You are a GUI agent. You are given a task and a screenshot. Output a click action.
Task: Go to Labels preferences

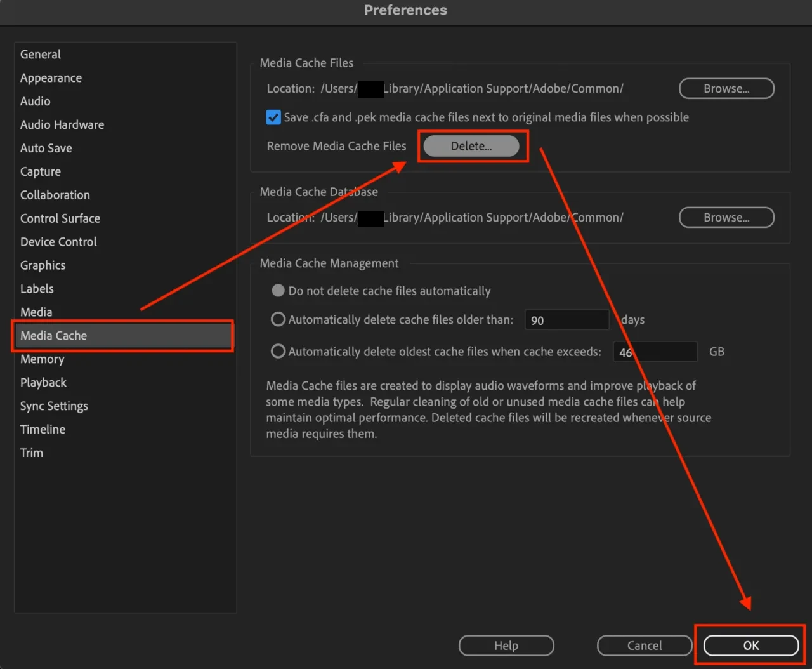[37, 289]
